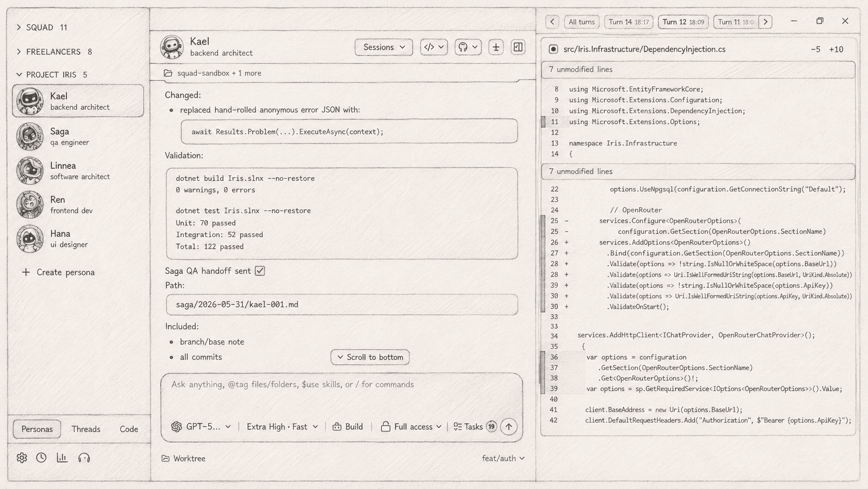Go to previous turns arrow
Screen dimensions: 868x489
point(552,22)
